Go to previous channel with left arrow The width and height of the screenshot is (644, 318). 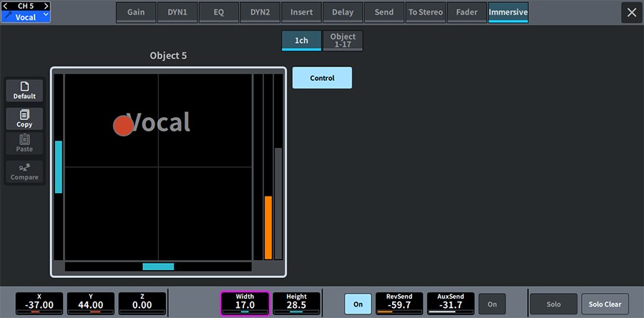tap(6, 6)
